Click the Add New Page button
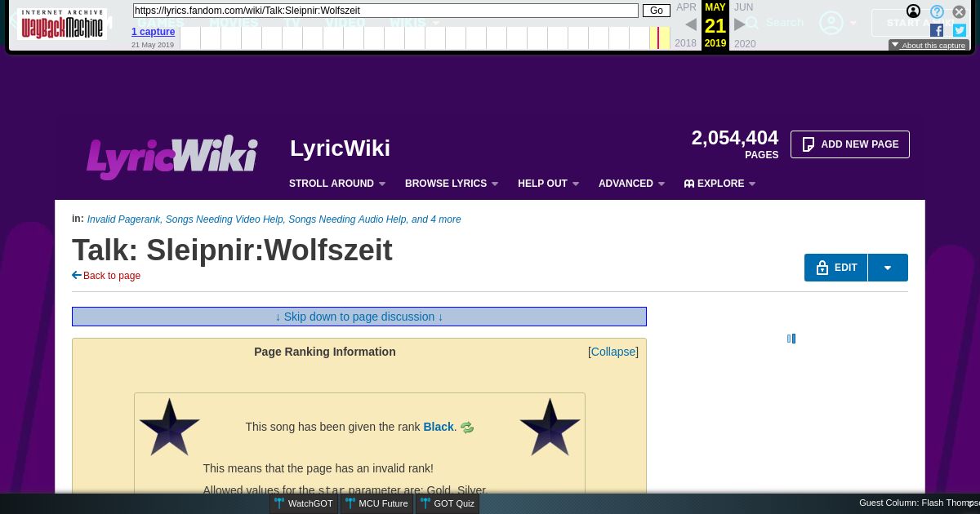Screen dimensions: 980x514 850,144
